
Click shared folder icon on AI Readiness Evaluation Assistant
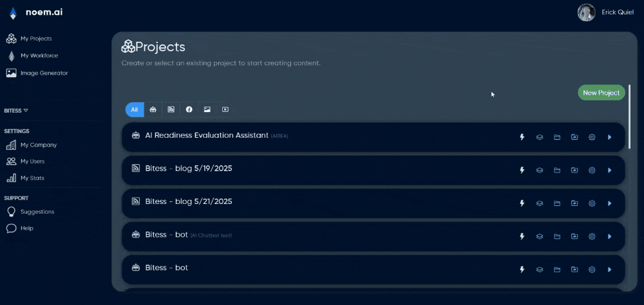click(x=574, y=137)
